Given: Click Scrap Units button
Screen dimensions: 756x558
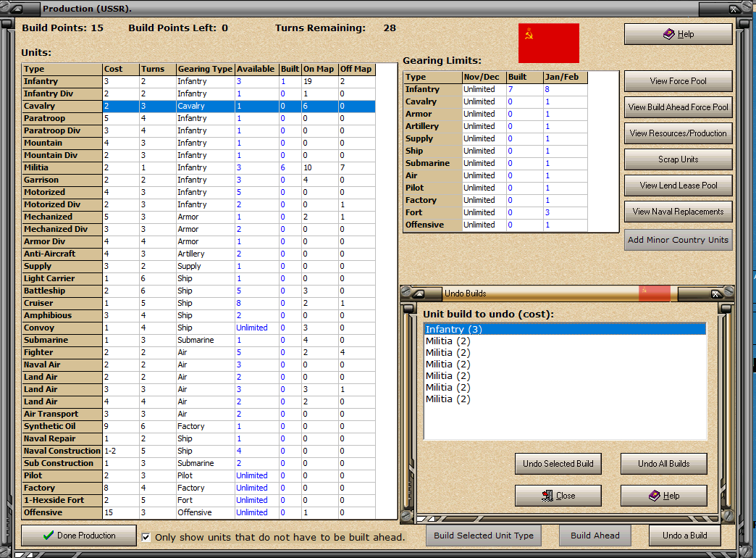Looking at the screenshot, I should coord(678,159).
